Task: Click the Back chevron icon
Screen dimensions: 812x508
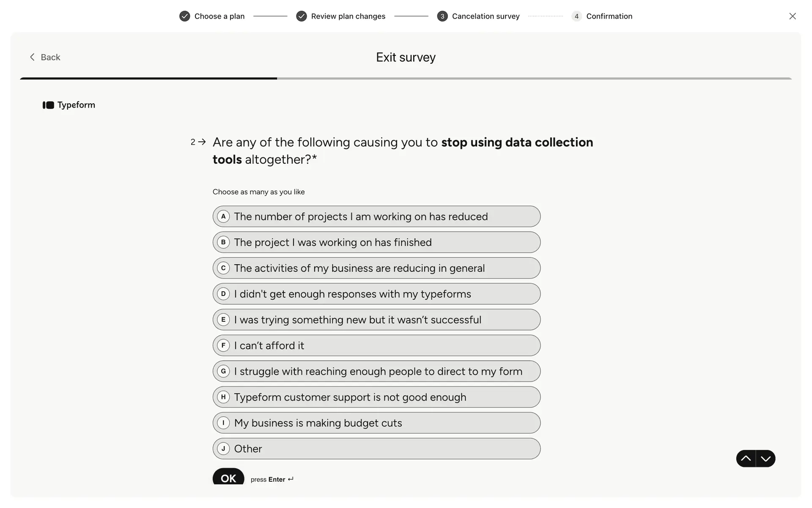Action: click(x=32, y=57)
